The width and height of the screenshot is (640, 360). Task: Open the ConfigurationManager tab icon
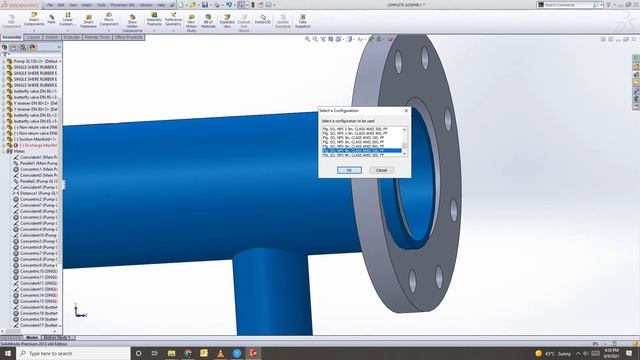(x=23, y=47)
